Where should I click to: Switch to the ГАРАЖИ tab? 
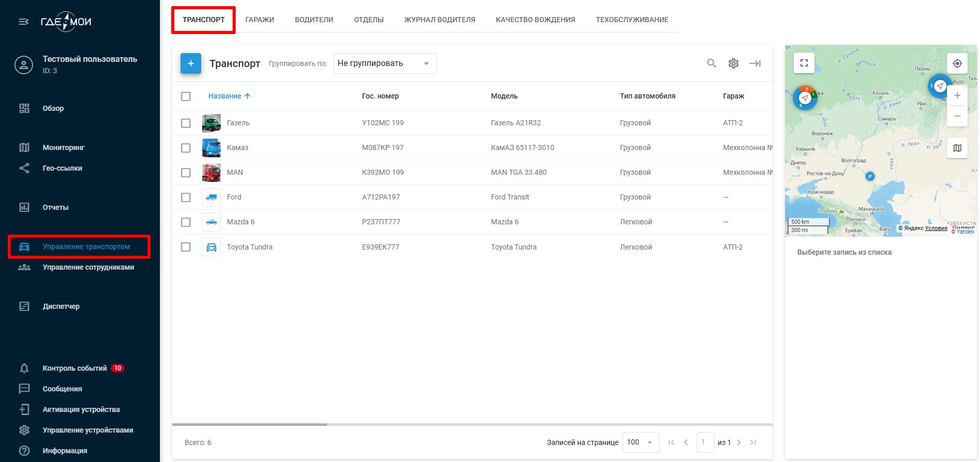(259, 20)
